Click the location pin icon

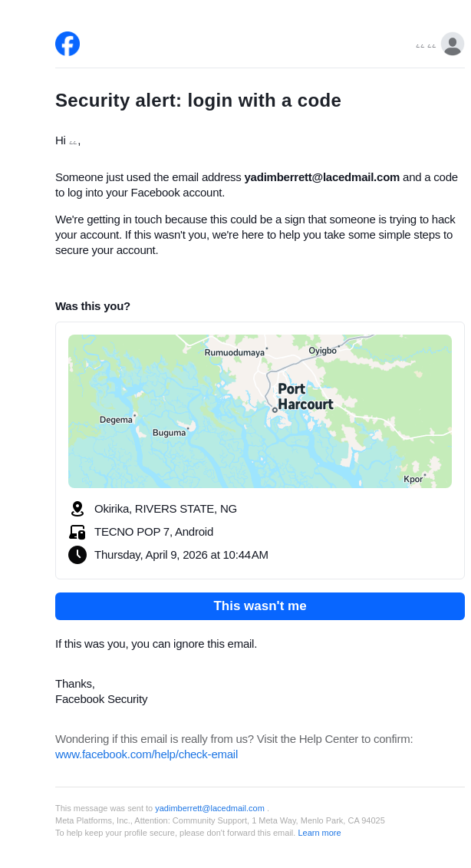(77, 509)
